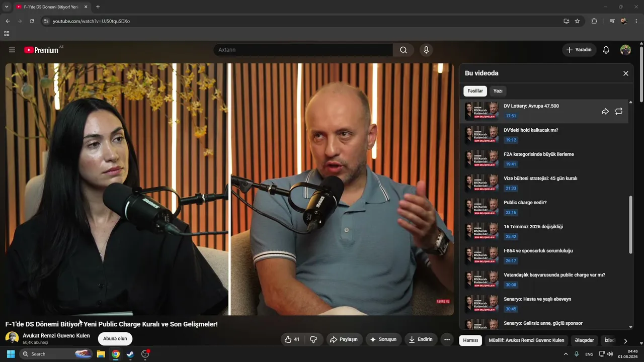This screenshot has width=644, height=362.
Task: Share the DV Lottery chapter
Action: [605, 111]
